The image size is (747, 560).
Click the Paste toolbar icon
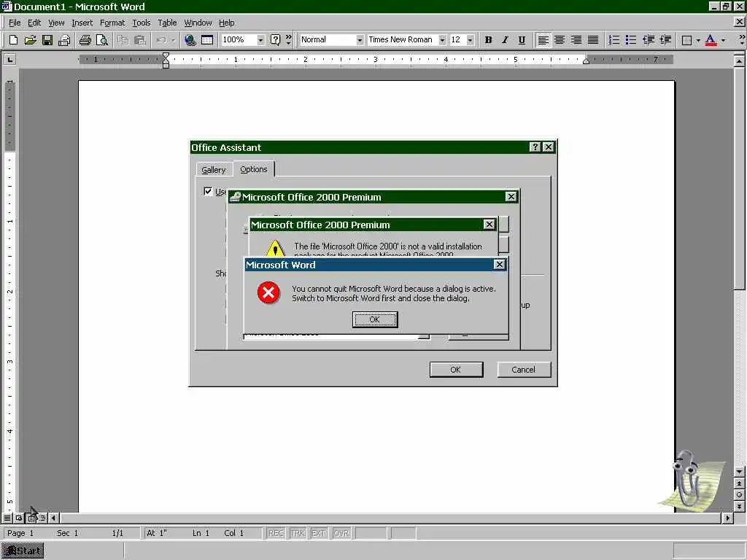139,40
